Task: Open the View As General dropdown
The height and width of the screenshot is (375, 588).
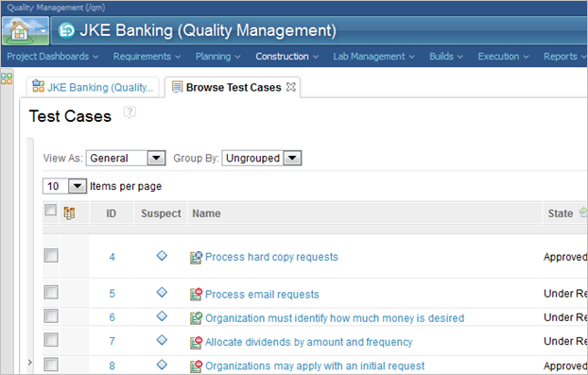Action: [x=126, y=158]
